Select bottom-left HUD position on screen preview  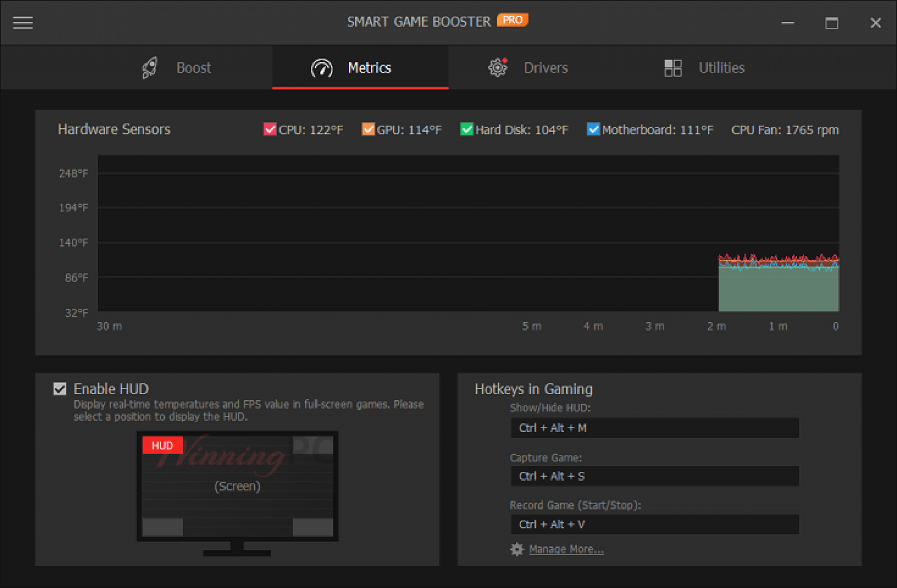coord(162,527)
